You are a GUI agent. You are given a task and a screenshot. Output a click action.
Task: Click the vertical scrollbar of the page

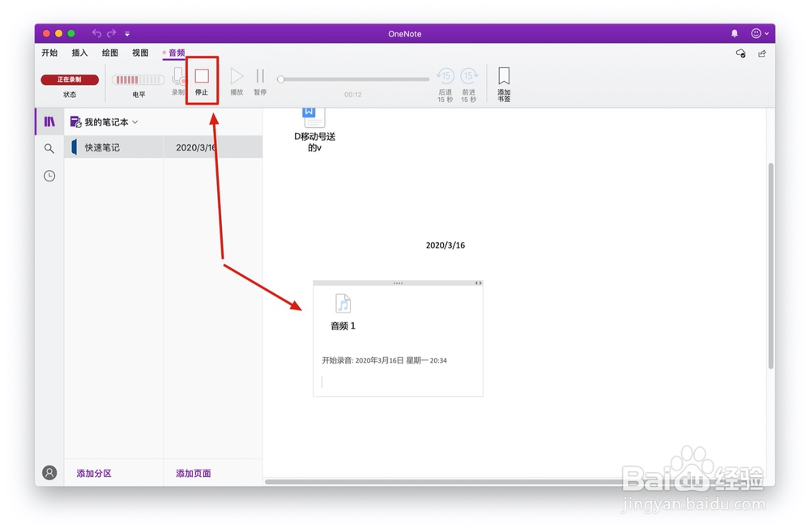coord(771,266)
